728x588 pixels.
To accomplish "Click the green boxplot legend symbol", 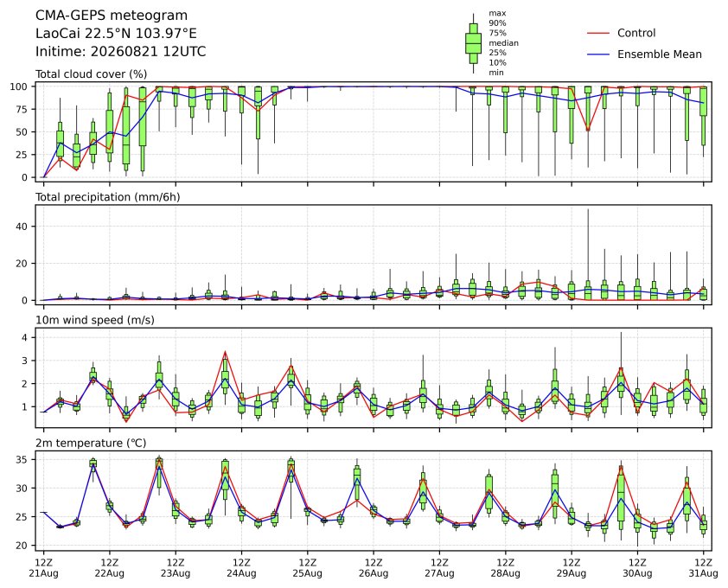I will 473,43.
